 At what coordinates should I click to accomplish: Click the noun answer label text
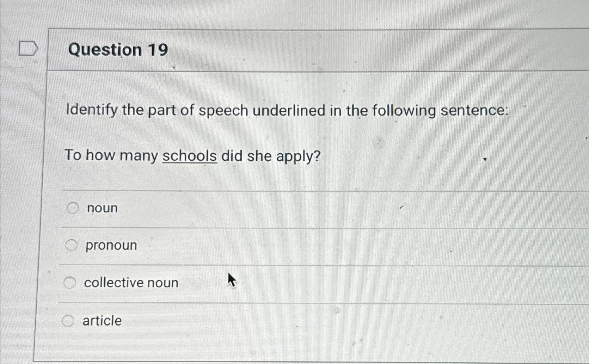pyautogui.click(x=100, y=208)
